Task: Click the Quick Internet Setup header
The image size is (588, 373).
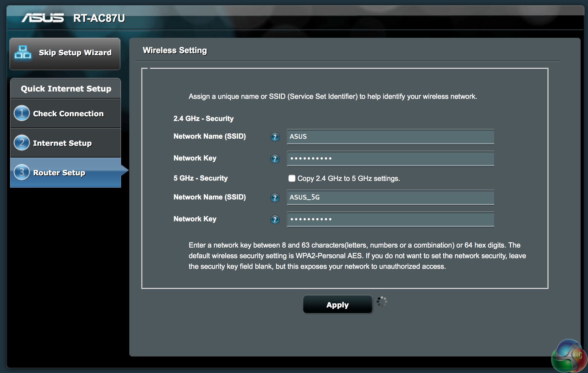Action: pyautogui.click(x=66, y=89)
